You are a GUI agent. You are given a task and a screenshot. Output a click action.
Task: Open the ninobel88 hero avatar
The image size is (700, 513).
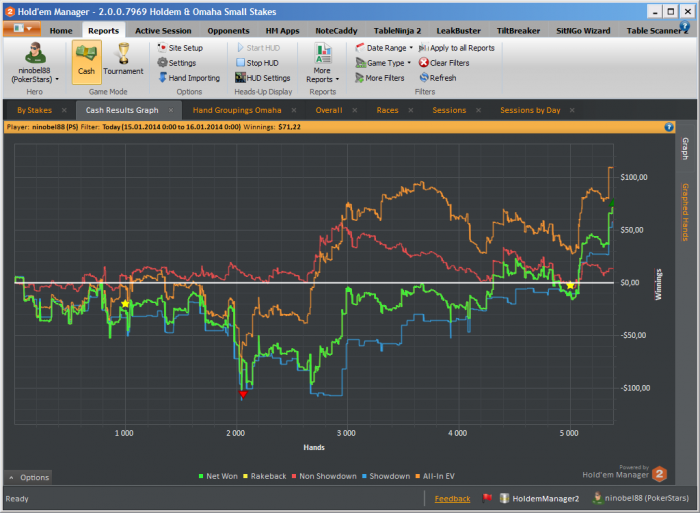pyautogui.click(x=35, y=53)
